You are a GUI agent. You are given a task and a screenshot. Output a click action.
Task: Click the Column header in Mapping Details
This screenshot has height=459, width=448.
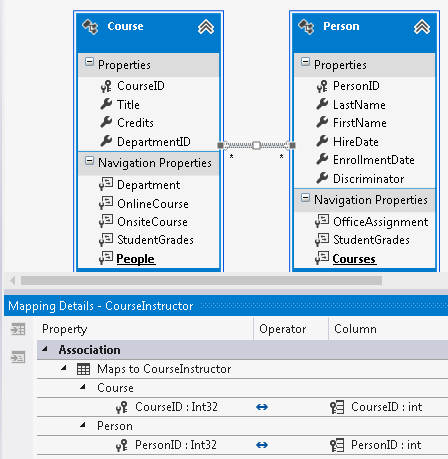click(355, 329)
